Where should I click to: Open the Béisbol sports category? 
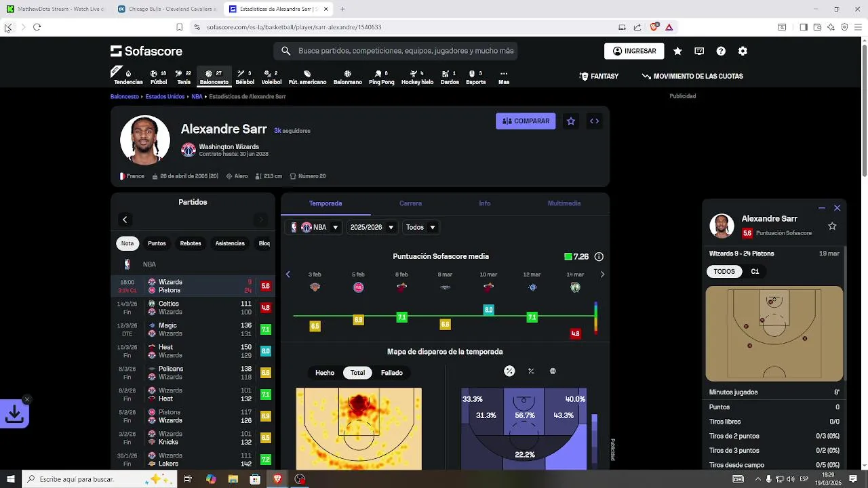[245, 77]
